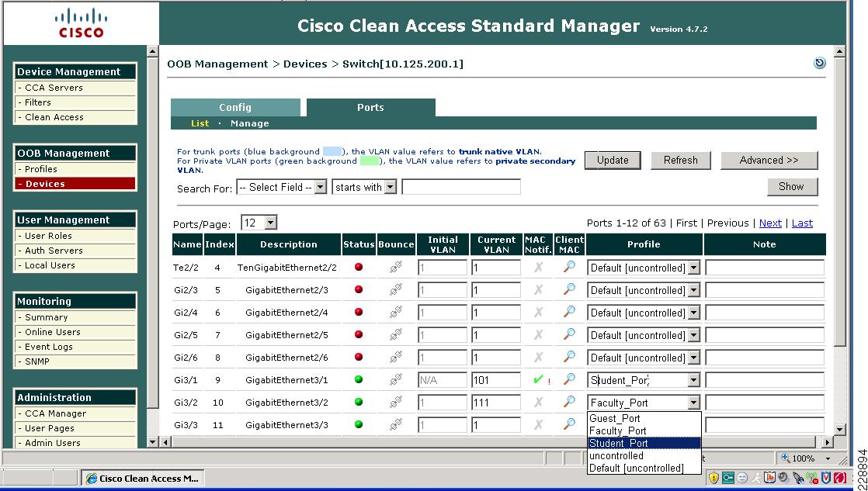Choose Faculty_Port in the open profile list
868x491 pixels.
click(644, 430)
